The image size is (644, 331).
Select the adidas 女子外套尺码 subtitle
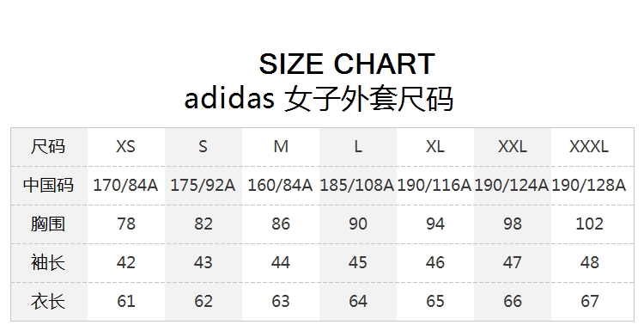(x=319, y=99)
